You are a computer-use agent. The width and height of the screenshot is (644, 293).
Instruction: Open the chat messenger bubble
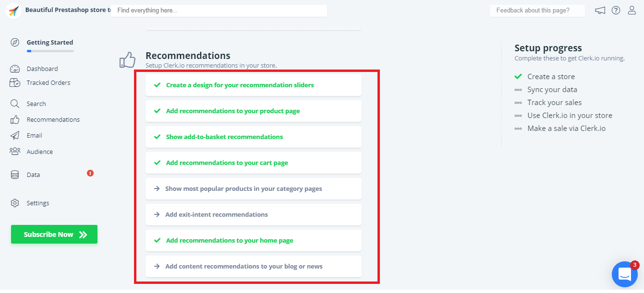(x=624, y=274)
